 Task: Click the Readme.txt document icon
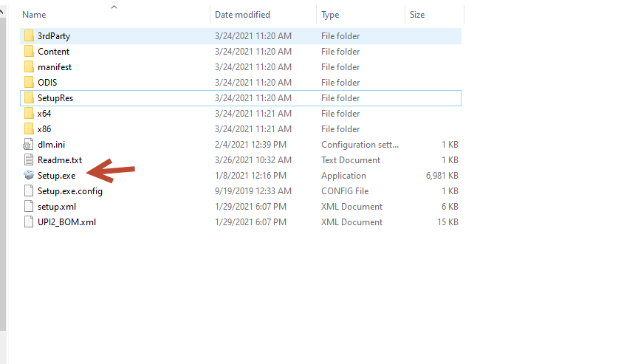(29, 159)
